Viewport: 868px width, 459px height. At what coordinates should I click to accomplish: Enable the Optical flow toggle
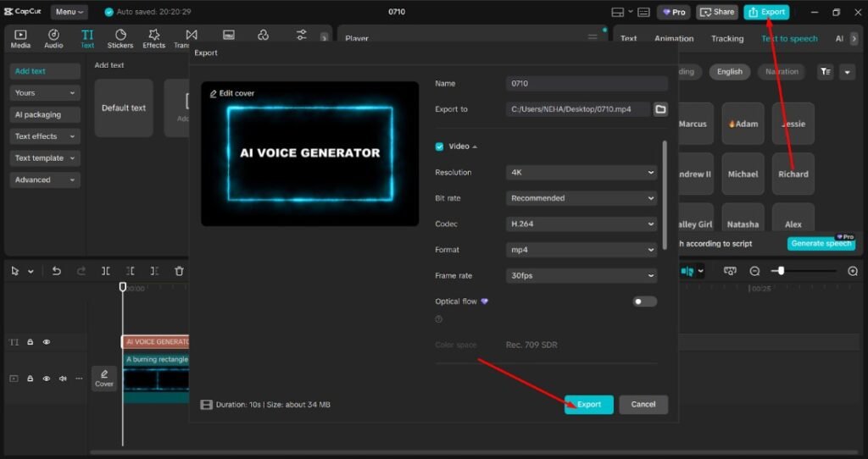pos(644,301)
